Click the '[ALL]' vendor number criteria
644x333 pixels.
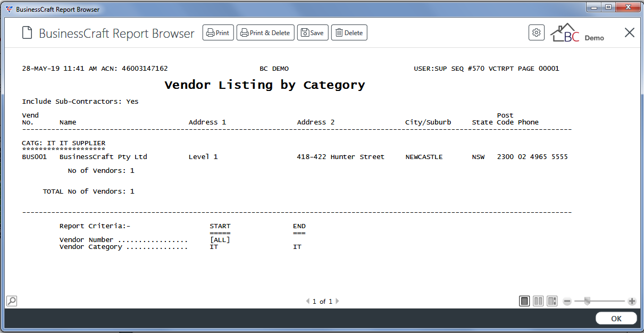(x=220, y=240)
